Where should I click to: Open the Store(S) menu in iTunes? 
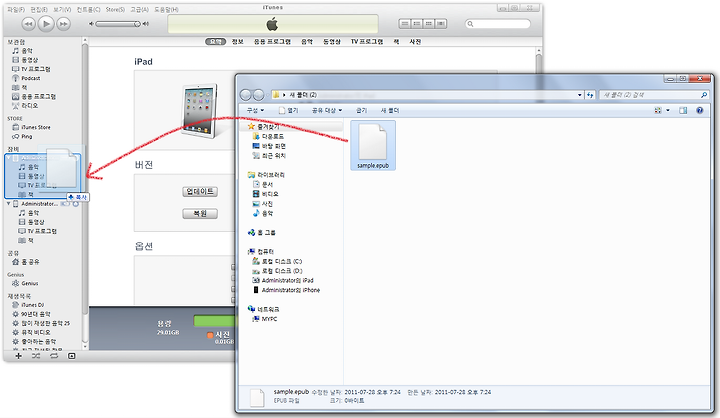point(115,9)
